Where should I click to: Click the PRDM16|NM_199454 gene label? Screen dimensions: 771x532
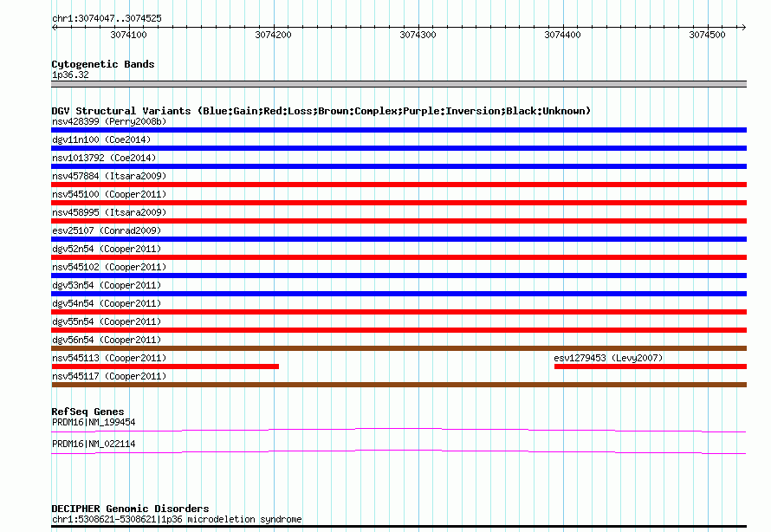tap(94, 422)
